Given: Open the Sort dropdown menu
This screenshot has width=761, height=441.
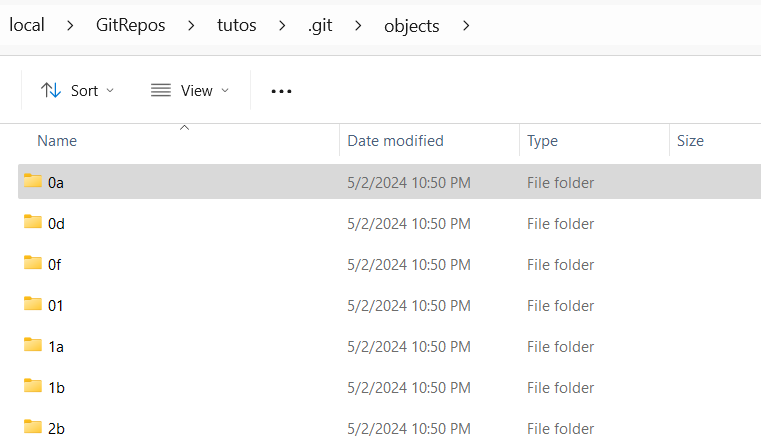Looking at the screenshot, I should click(x=78, y=91).
